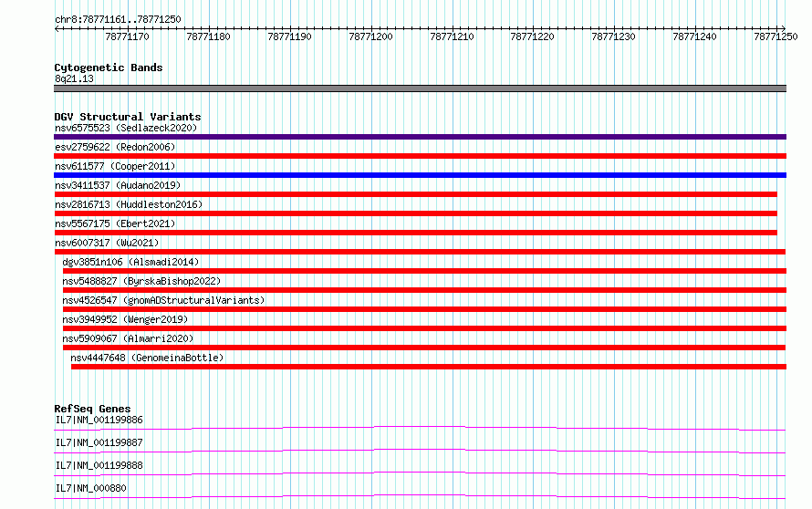Click the red bar under nsv2816713
812x509 pixels.
[415, 213]
